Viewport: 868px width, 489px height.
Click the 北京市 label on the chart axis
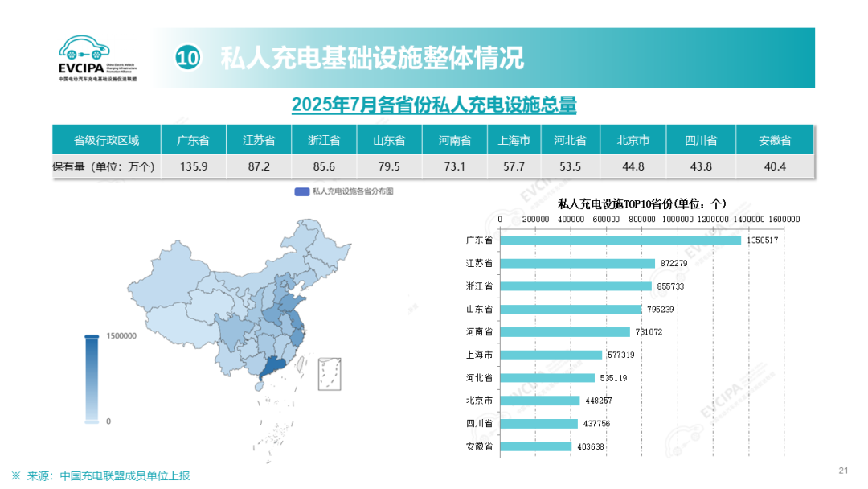coord(479,401)
